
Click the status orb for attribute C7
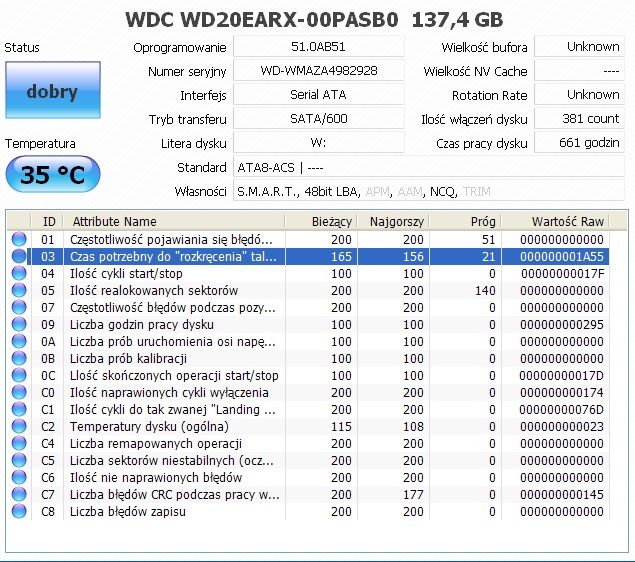(x=19, y=494)
